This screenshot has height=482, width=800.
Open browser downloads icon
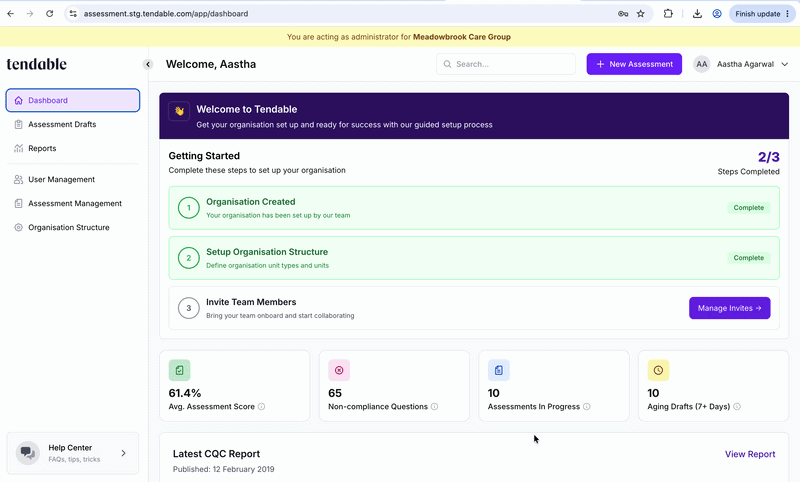(697, 14)
